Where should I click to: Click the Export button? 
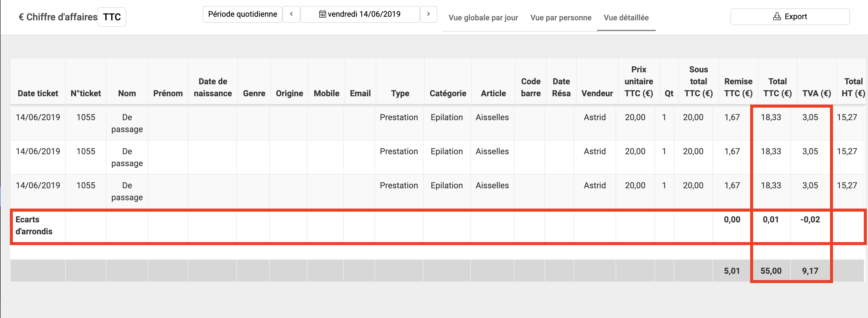tap(790, 16)
